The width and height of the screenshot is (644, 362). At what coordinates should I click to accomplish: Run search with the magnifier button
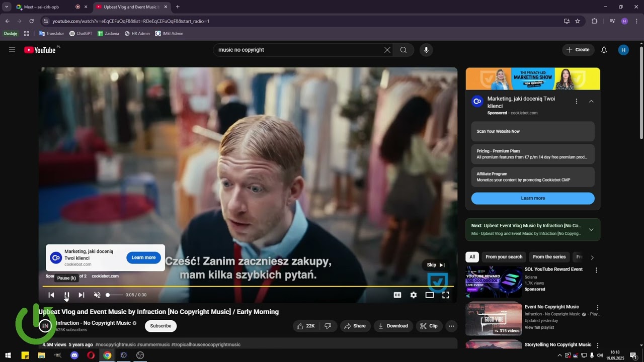coord(404,50)
